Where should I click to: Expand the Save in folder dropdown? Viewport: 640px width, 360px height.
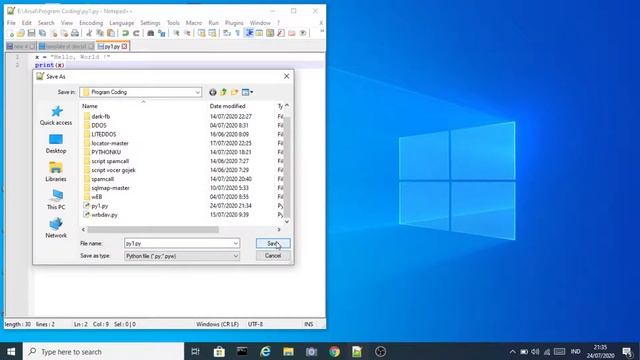point(197,92)
